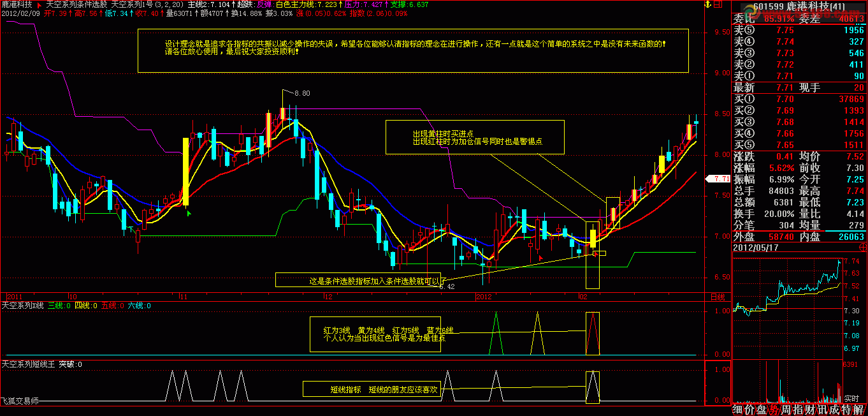Click the 三线:0 value in the X线 panel
Viewport: 868px width, 416px height.
tap(59, 306)
